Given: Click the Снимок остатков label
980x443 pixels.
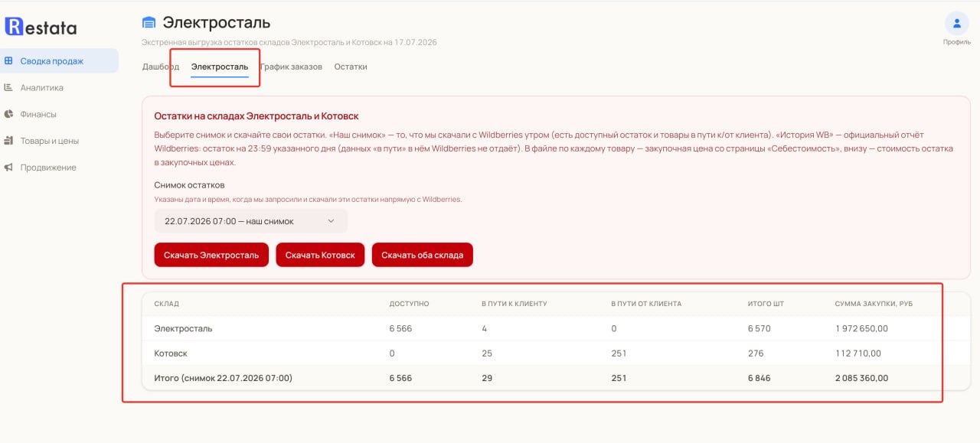Looking at the screenshot, I should click(189, 185).
